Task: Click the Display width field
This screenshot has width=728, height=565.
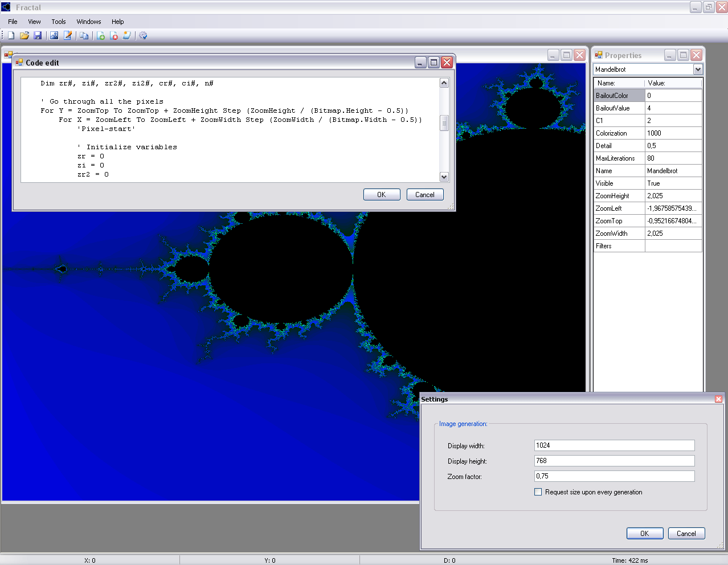Action: coord(615,445)
